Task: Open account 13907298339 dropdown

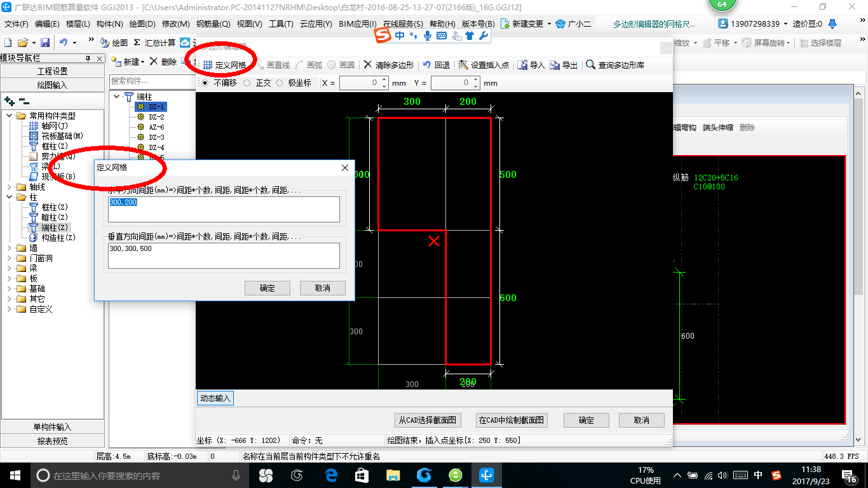Action: [x=785, y=24]
